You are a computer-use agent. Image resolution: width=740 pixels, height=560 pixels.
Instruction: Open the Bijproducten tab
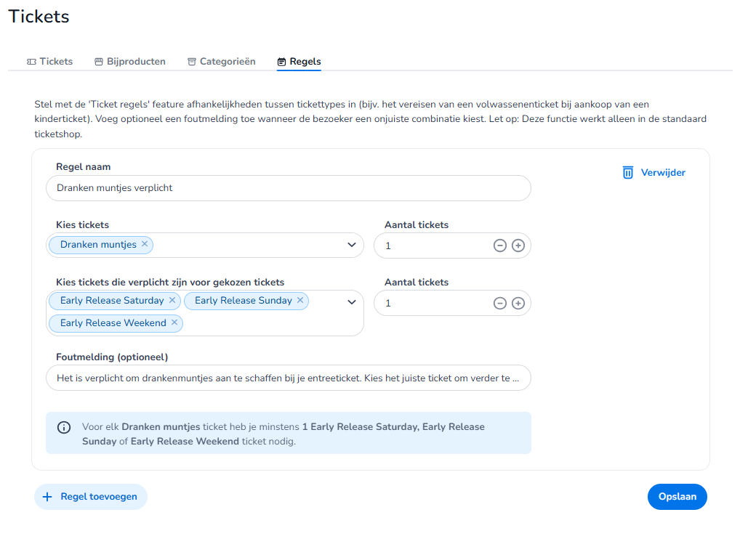pos(130,62)
